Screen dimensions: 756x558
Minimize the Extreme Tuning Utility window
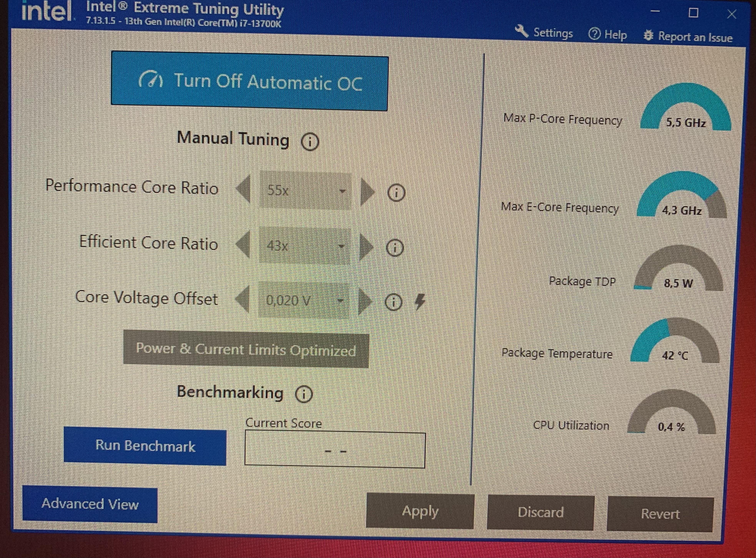pyautogui.click(x=655, y=11)
